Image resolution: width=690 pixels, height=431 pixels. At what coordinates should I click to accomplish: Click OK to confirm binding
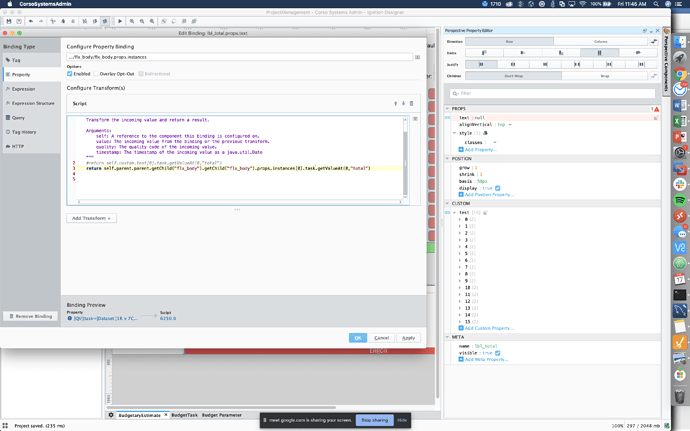click(x=357, y=338)
